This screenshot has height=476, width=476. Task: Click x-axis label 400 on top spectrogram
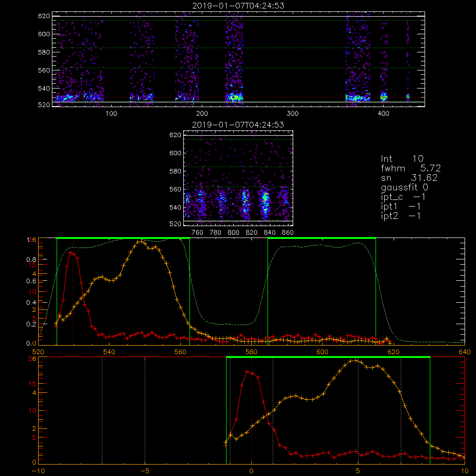(x=383, y=114)
